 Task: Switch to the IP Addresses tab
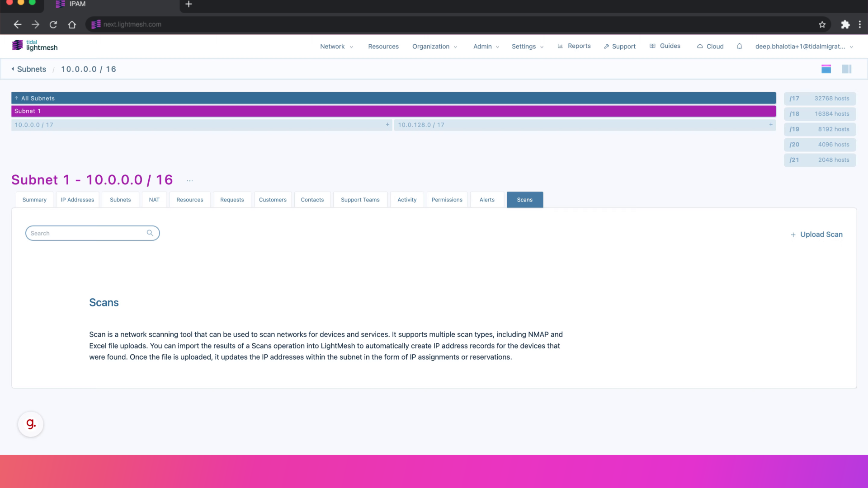pos(77,199)
